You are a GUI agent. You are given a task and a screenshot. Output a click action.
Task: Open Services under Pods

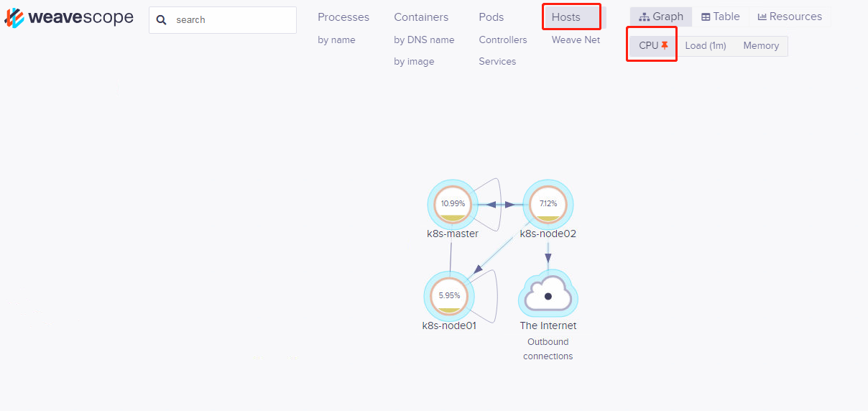click(497, 62)
